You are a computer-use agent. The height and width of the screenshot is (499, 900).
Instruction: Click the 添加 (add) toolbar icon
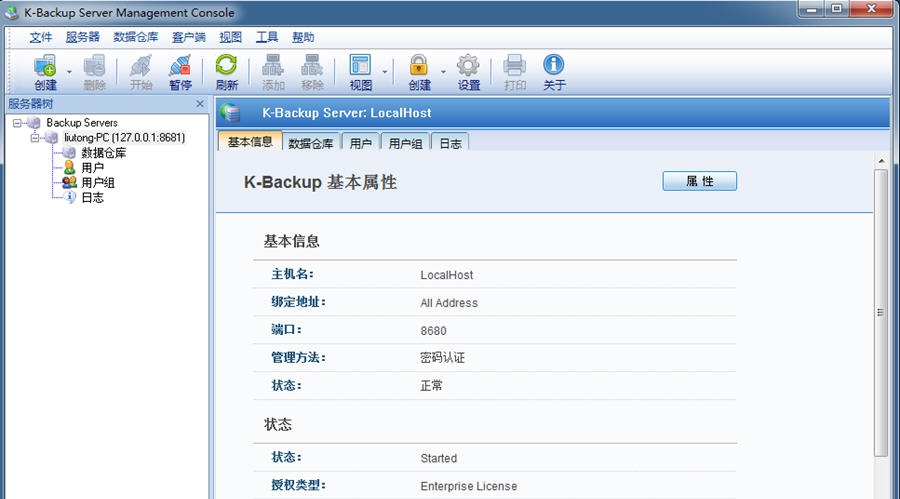(273, 72)
